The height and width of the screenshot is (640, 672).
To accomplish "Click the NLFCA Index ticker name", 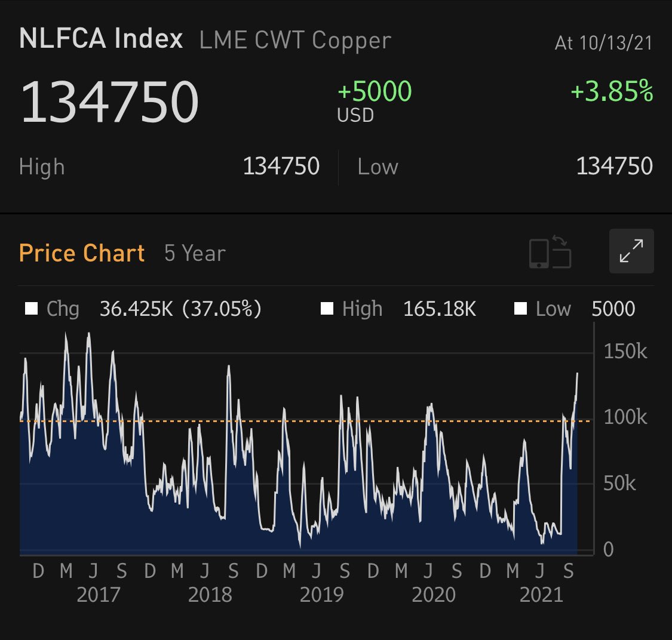I will pyautogui.click(x=100, y=39).
